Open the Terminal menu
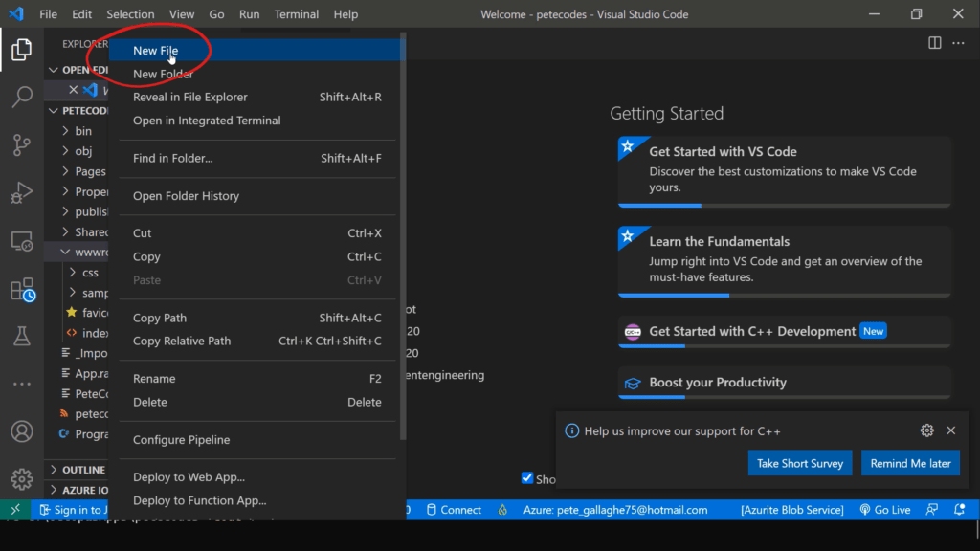Image resolution: width=980 pixels, height=551 pixels. [x=297, y=13]
